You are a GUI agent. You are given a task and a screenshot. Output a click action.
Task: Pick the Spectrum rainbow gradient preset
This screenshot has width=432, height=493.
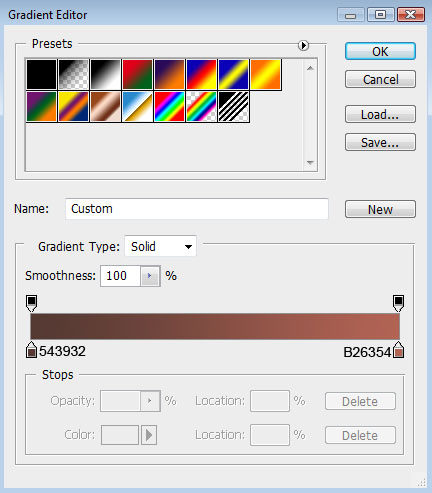click(x=169, y=107)
